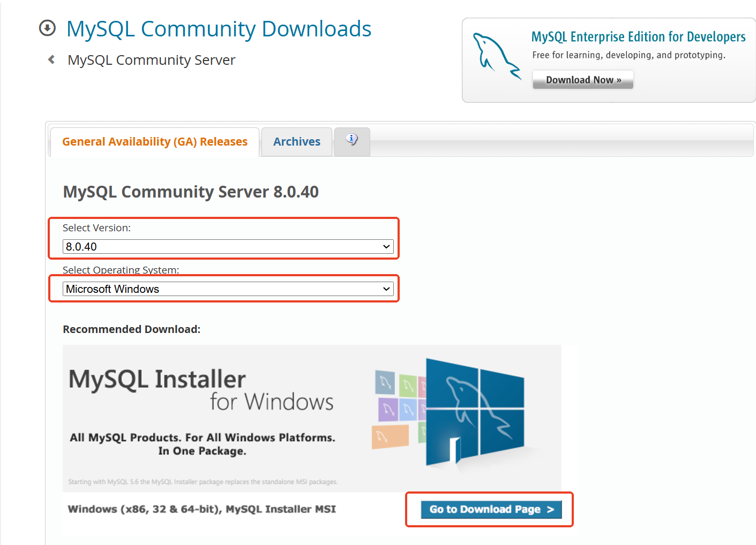Click MySQL Enterprise Edition for Developers link

coord(638,36)
